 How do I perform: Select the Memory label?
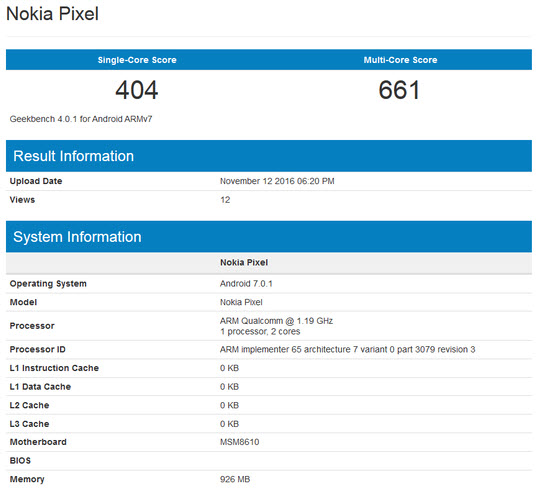coord(27,480)
